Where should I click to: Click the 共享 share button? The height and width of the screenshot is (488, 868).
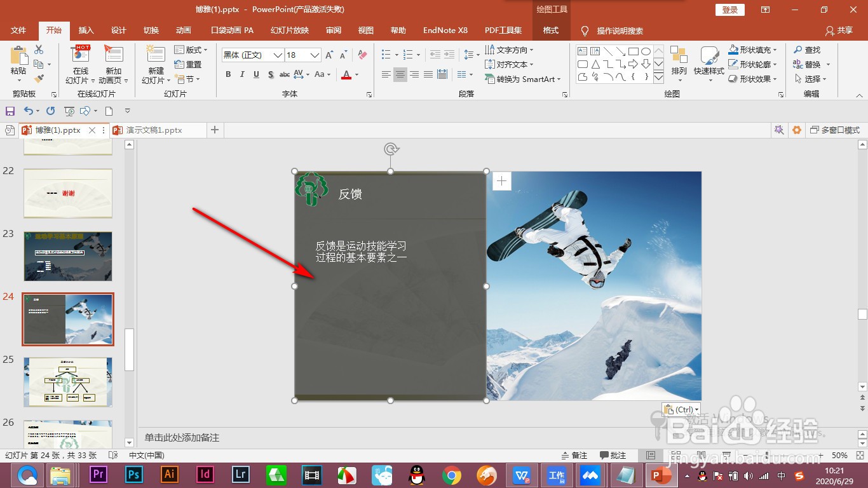[839, 30]
